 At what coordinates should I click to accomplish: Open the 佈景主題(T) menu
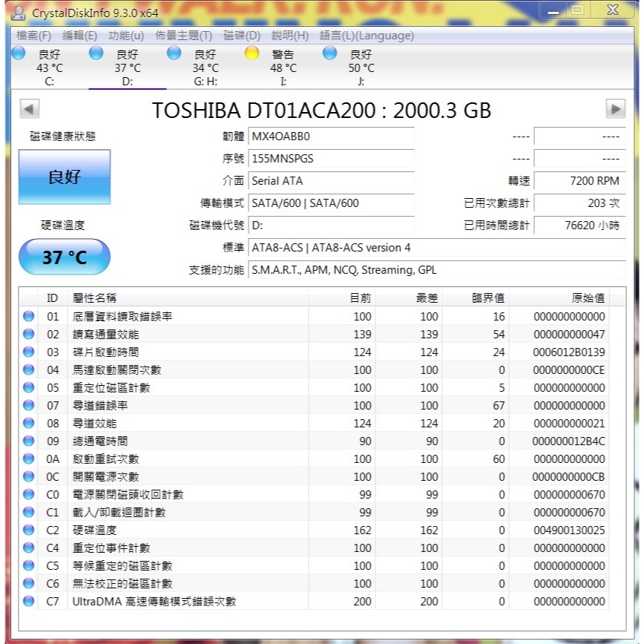pyautogui.click(x=183, y=36)
